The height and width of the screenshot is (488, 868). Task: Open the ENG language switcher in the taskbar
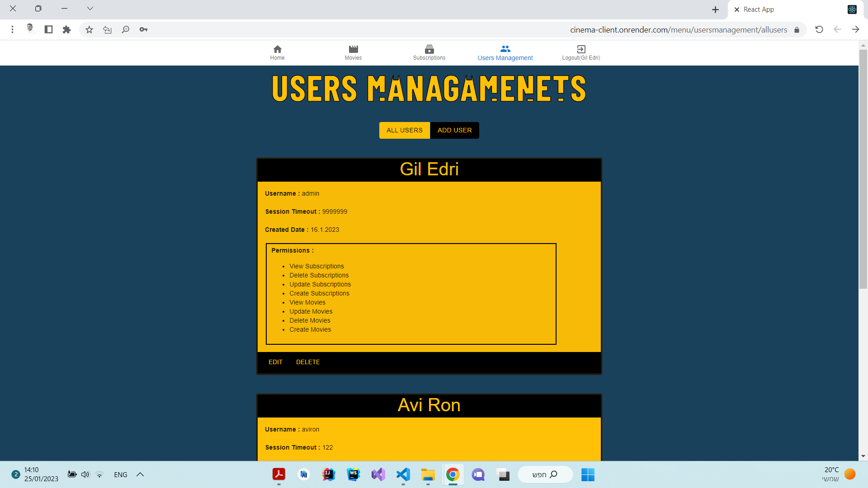click(x=120, y=474)
